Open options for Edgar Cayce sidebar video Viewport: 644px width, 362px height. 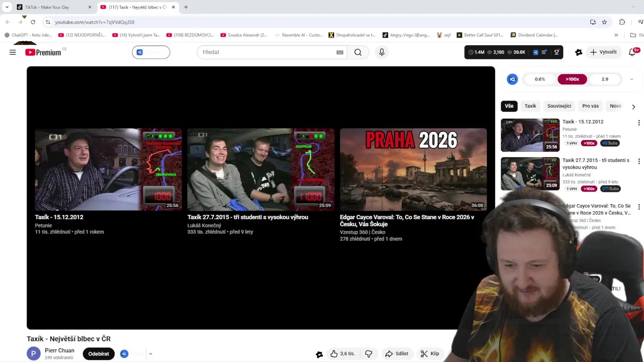click(639, 207)
